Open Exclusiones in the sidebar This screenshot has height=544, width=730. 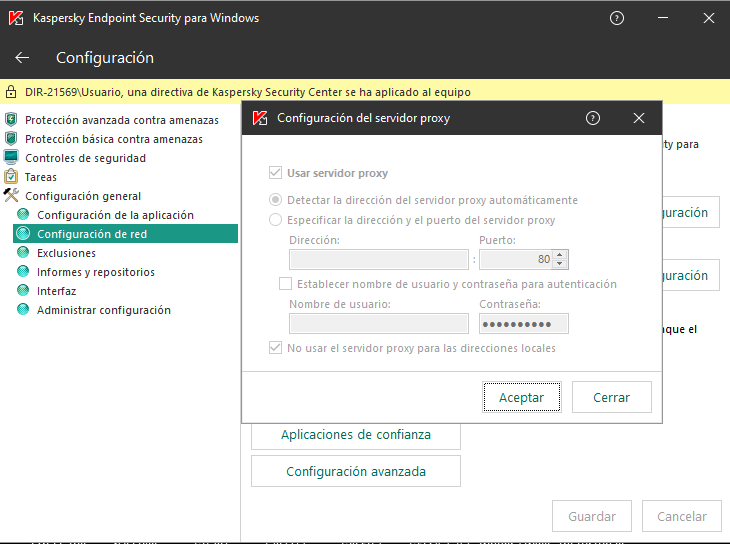[x=66, y=253]
